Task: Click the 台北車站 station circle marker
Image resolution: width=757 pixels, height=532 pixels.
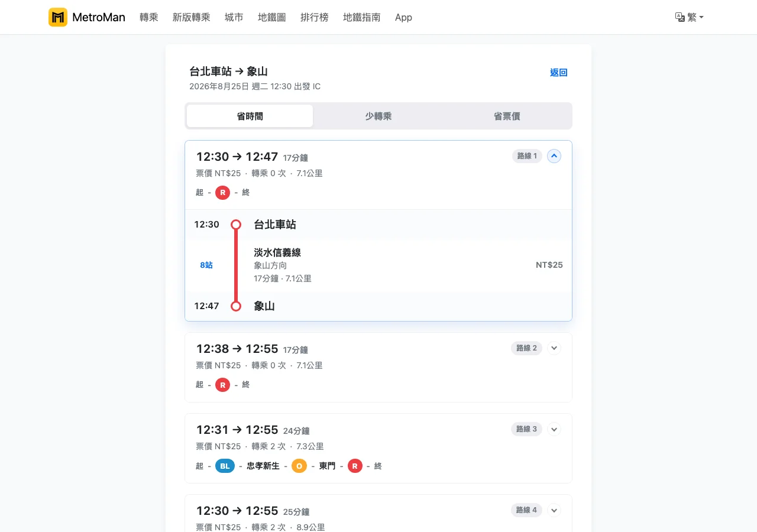Action: pos(236,225)
